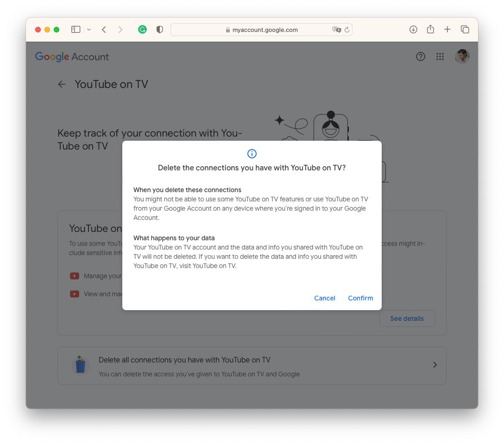Click Confirm in the delete dialog
This screenshot has height=443, width=504.
360,298
